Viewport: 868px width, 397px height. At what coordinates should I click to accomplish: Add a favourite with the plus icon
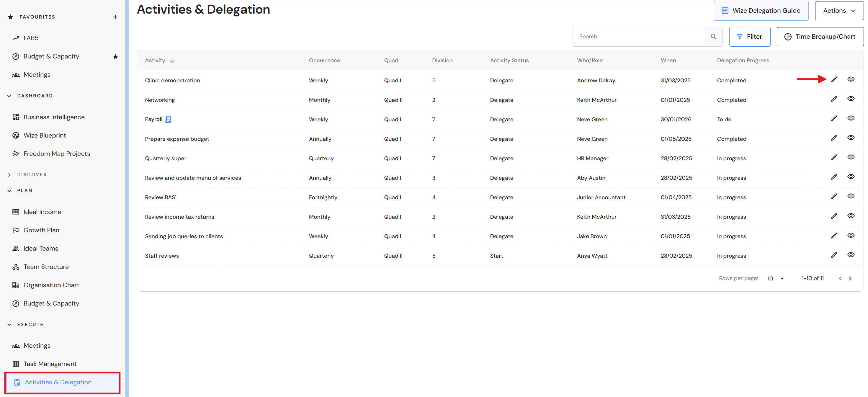tap(115, 17)
